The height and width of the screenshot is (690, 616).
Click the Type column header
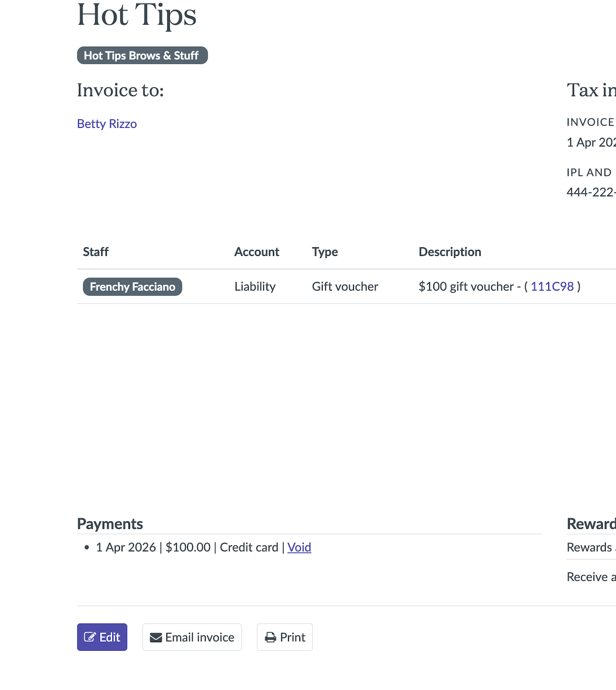coord(325,252)
